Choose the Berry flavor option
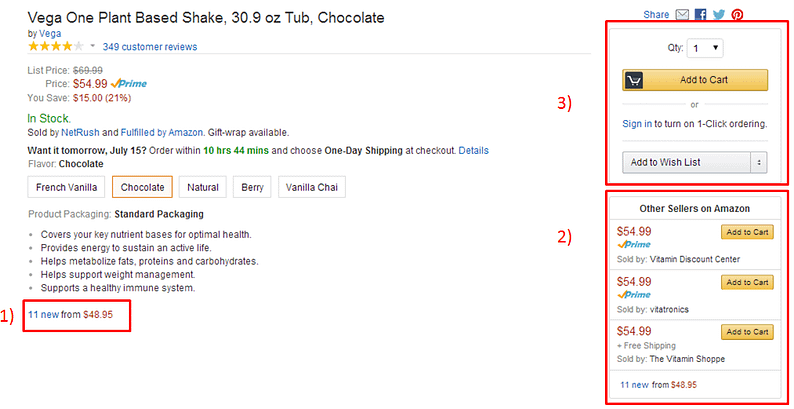The height and width of the screenshot is (409, 794). click(252, 187)
